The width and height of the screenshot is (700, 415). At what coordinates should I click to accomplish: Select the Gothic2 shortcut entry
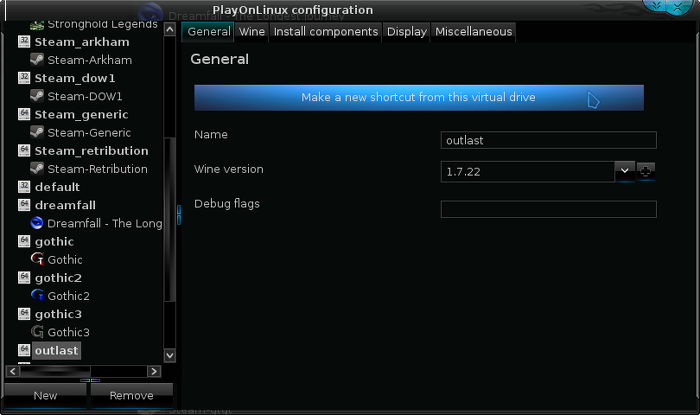click(69, 296)
